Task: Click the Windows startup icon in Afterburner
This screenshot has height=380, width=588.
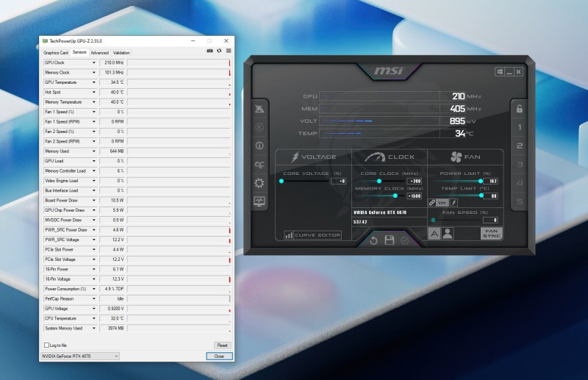Action: [500, 71]
